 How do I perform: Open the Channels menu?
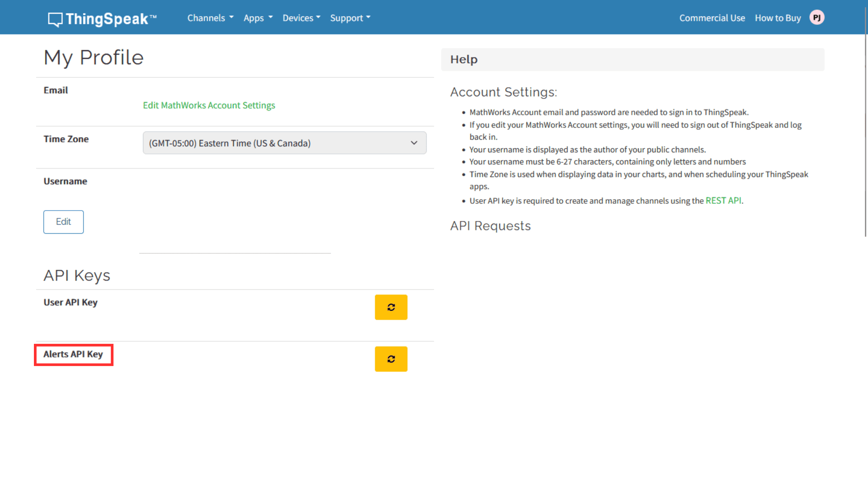coord(211,18)
